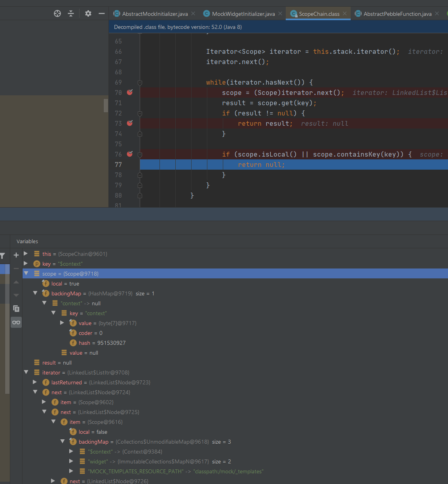Image resolution: width=448 pixels, height=484 pixels.
Task: Remove watch with the minus icon
Action: [x=16, y=268]
